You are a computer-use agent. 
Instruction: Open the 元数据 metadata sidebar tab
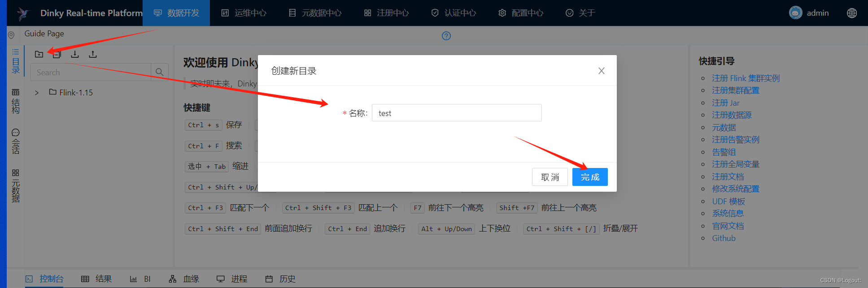16,186
